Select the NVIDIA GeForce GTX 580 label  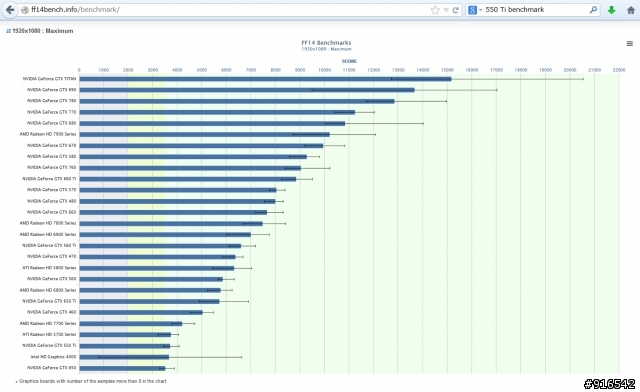[51, 156]
